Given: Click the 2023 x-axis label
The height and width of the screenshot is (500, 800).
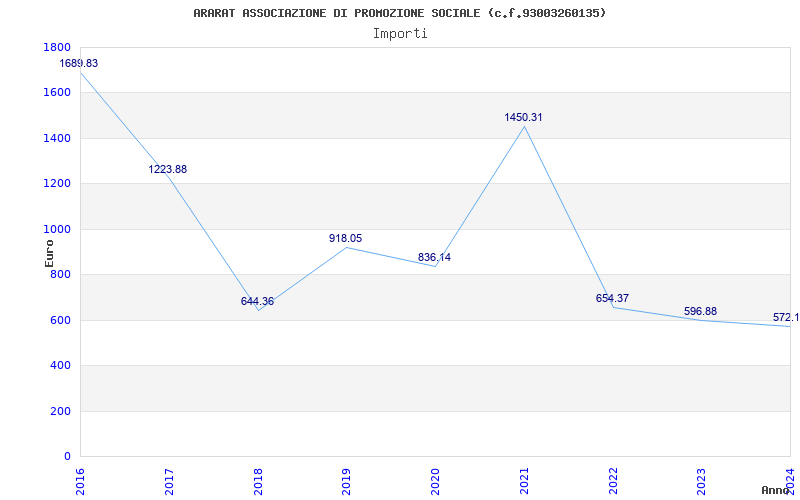Looking at the screenshot, I should coord(703,481).
